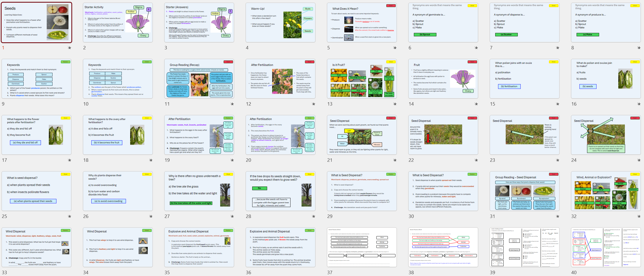This screenshot has width=644, height=276.
Task: Select worksheet slide 38 with red answer lines
Action: (443, 247)
